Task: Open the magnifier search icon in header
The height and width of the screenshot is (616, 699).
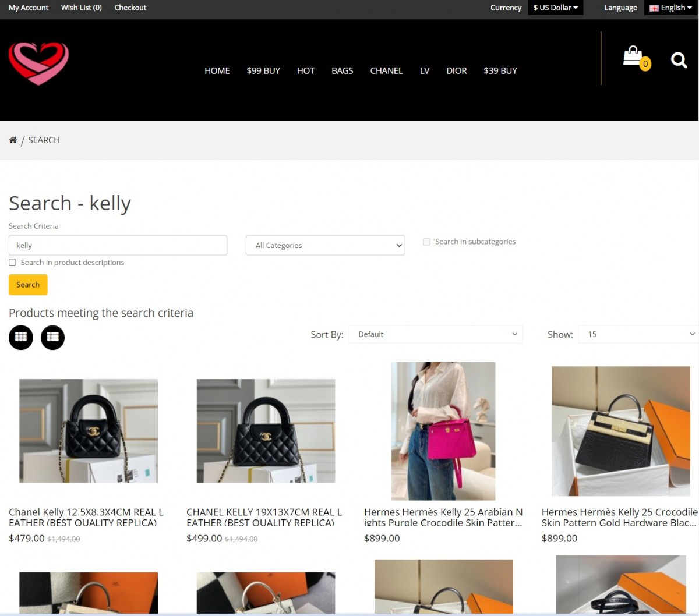Action: pyautogui.click(x=679, y=60)
